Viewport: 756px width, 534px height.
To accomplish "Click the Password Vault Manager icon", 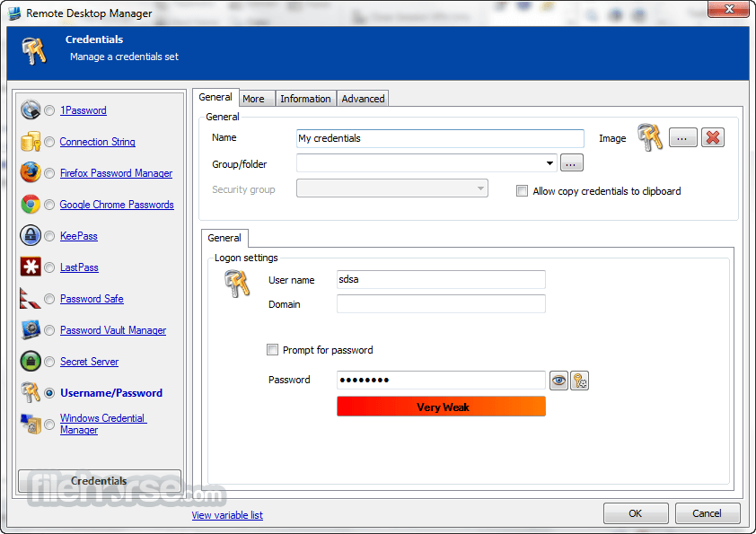I will [31, 330].
